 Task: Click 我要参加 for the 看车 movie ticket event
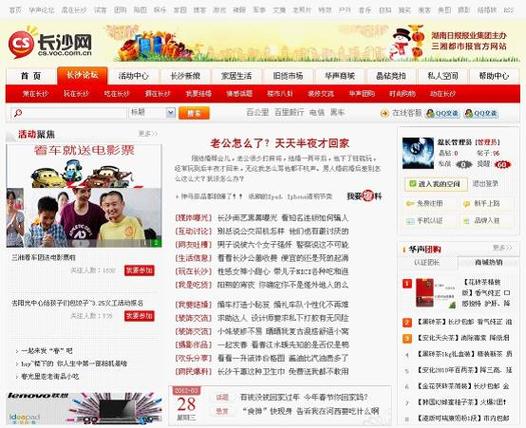point(139,270)
